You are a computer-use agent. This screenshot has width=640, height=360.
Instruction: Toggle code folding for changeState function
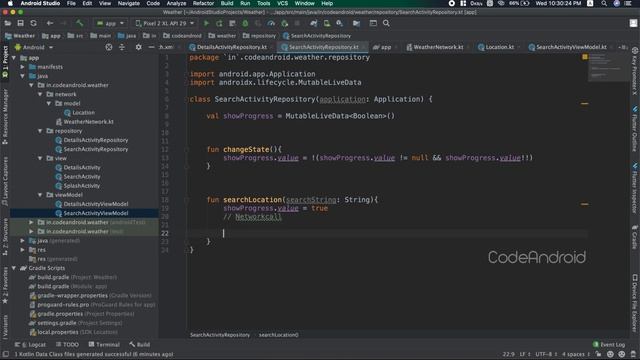(x=187, y=149)
